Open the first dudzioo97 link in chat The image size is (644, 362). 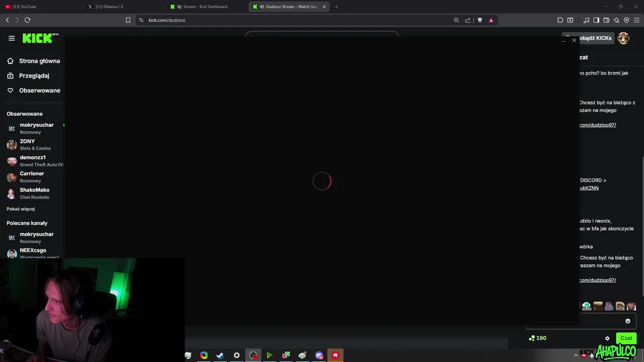[597, 125]
